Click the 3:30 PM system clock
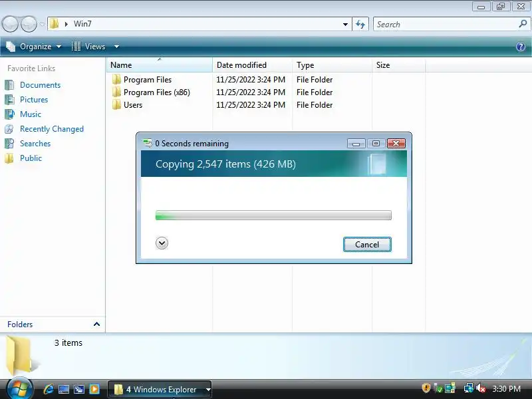This screenshot has width=532, height=399. [x=506, y=388]
